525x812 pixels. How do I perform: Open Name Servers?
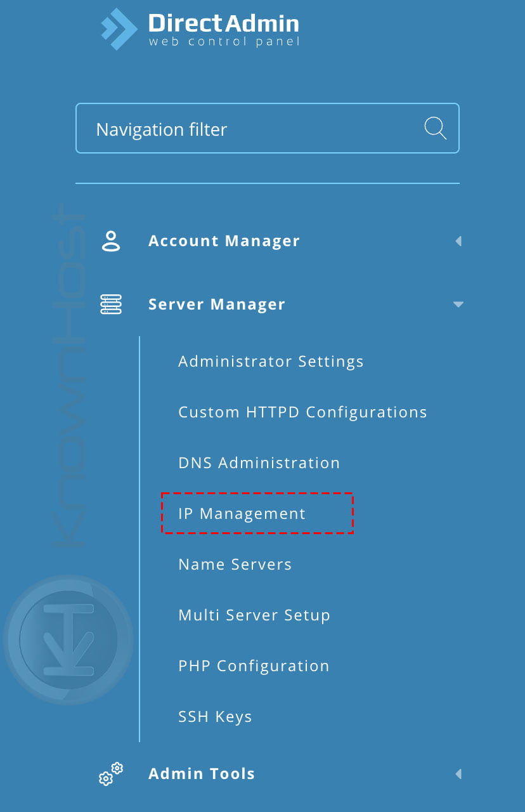(x=235, y=564)
